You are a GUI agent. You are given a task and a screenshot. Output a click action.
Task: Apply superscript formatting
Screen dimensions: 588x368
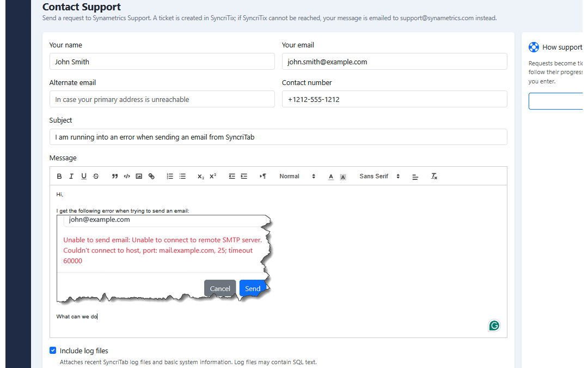[213, 176]
